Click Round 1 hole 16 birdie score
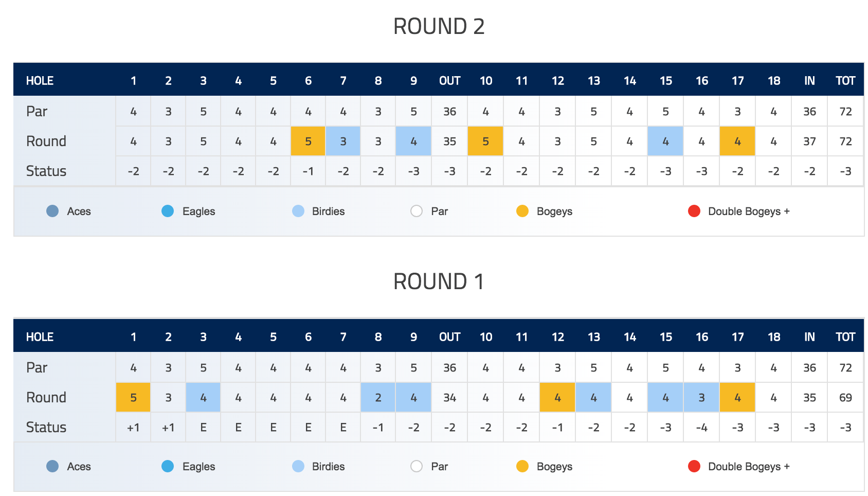Image resolution: width=868 pixels, height=496 pixels. tap(701, 397)
